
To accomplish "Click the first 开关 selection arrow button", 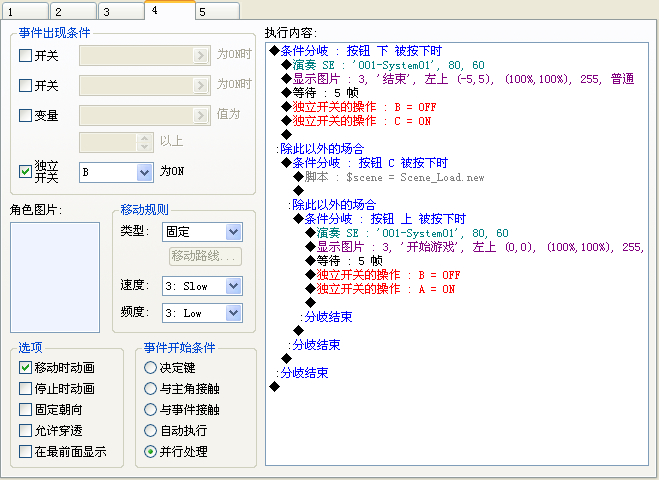I will [201, 55].
